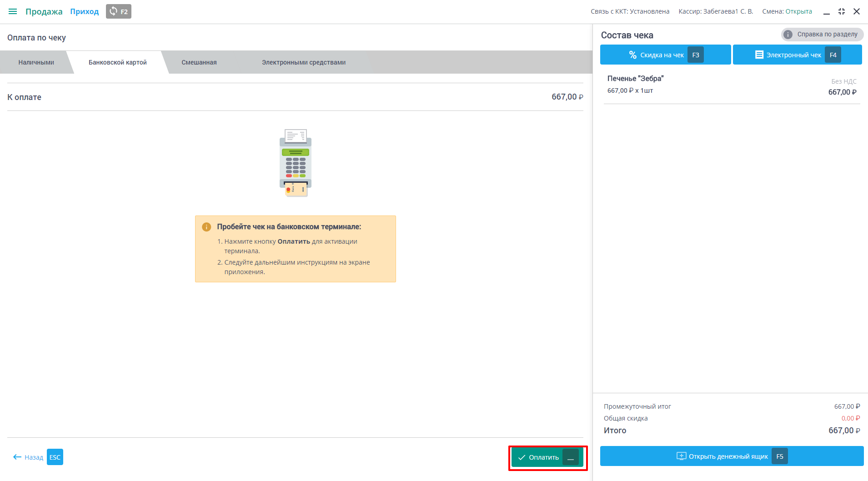This screenshot has height=481, width=868.
Task: Click the ESC key badge
Action: 55,457
